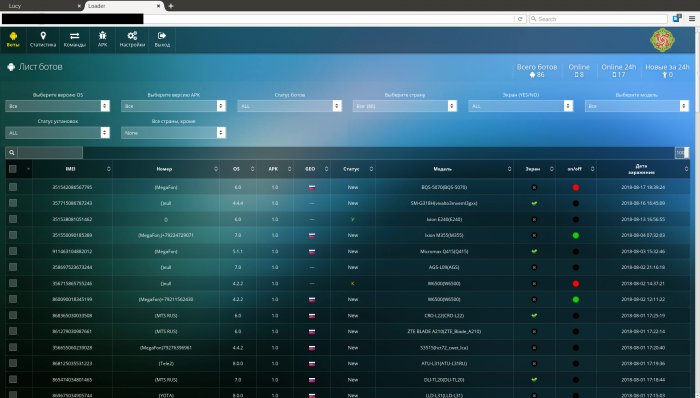This screenshot has width=700, height=398.
Task: Tick the checkbox for the Ixion M355 row
Action: [13, 235]
